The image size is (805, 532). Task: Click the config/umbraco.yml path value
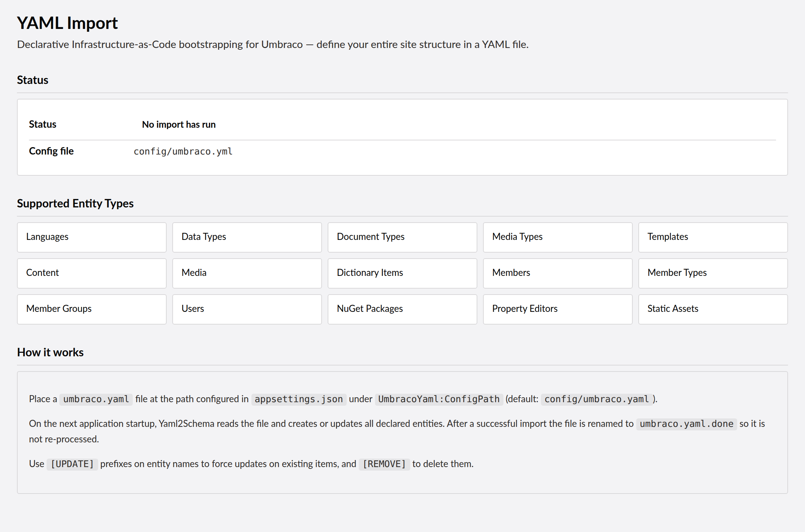point(183,151)
